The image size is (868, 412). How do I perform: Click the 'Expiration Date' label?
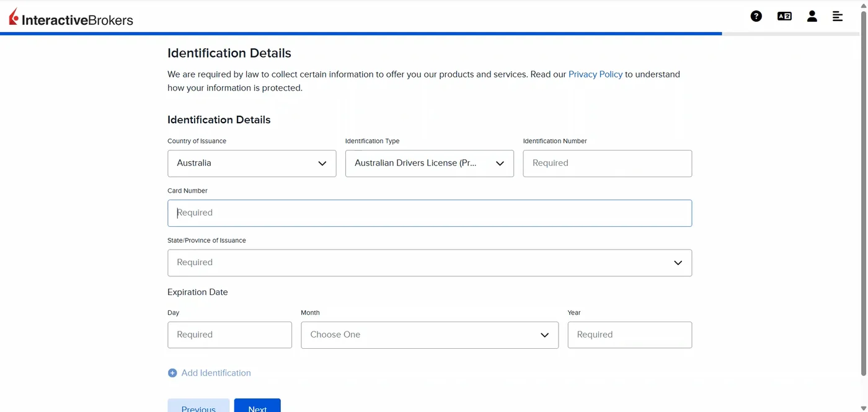click(197, 292)
